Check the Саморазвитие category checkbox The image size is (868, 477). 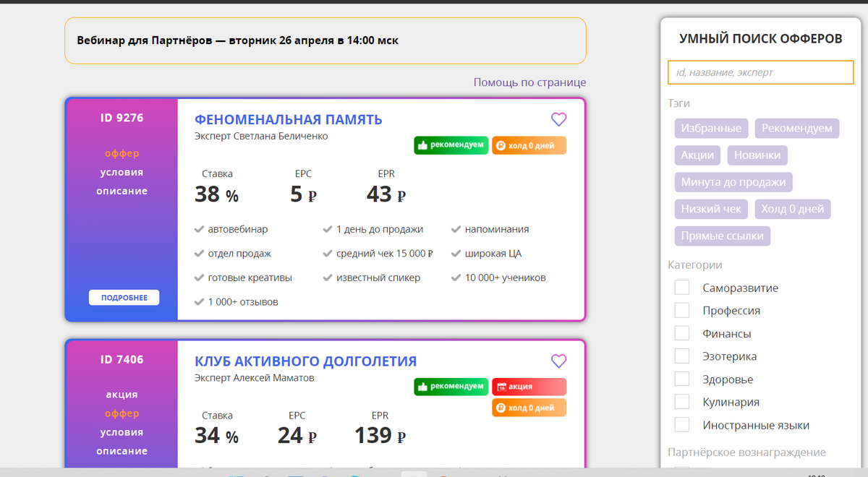[682, 288]
